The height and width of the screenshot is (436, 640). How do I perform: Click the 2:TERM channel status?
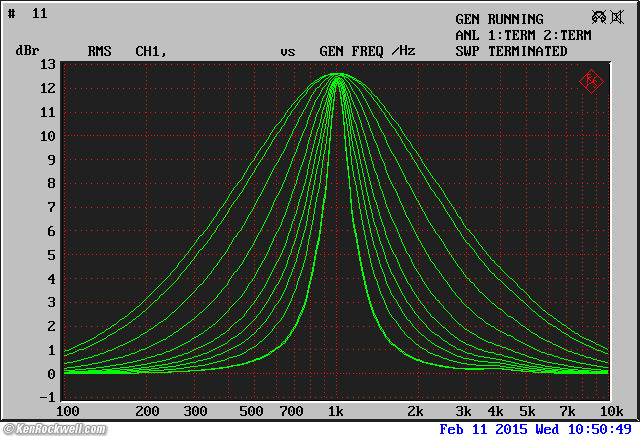click(x=567, y=35)
